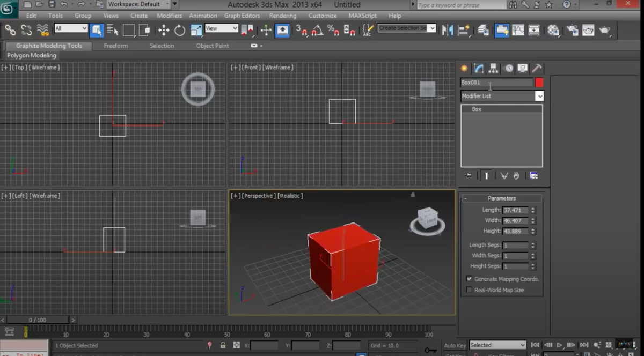Uncheck Generate Mapping Coords checkbox
The image size is (644, 356).
(469, 279)
